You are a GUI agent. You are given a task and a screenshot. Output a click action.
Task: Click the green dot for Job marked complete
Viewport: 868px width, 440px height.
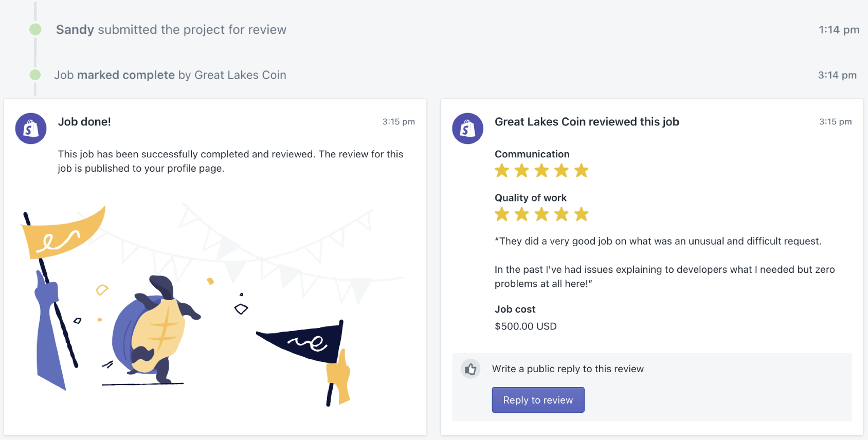click(x=35, y=75)
